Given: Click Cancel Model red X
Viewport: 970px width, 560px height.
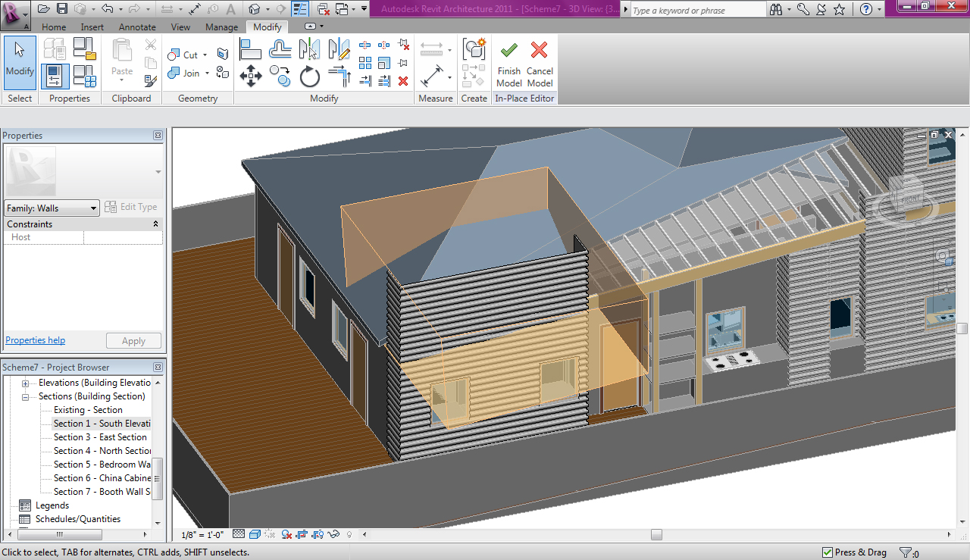Looking at the screenshot, I should click(x=540, y=51).
